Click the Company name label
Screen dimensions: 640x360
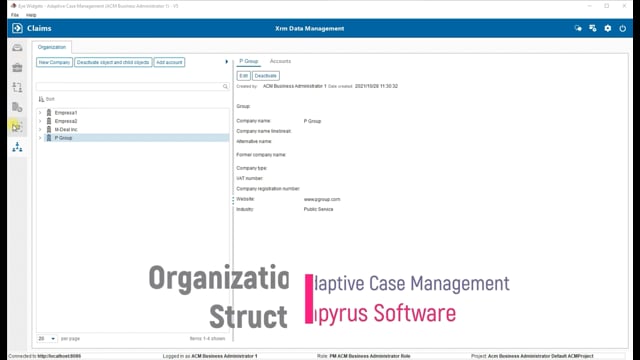pyautogui.click(x=253, y=121)
